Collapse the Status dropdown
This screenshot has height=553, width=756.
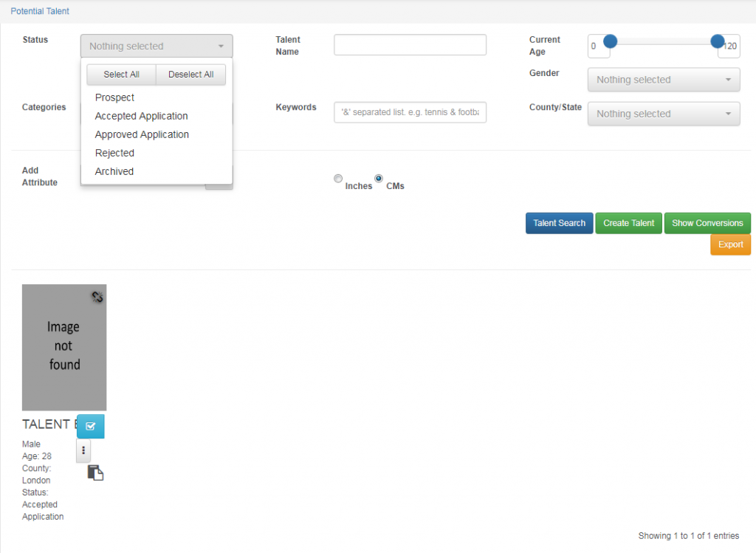(x=157, y=46)
